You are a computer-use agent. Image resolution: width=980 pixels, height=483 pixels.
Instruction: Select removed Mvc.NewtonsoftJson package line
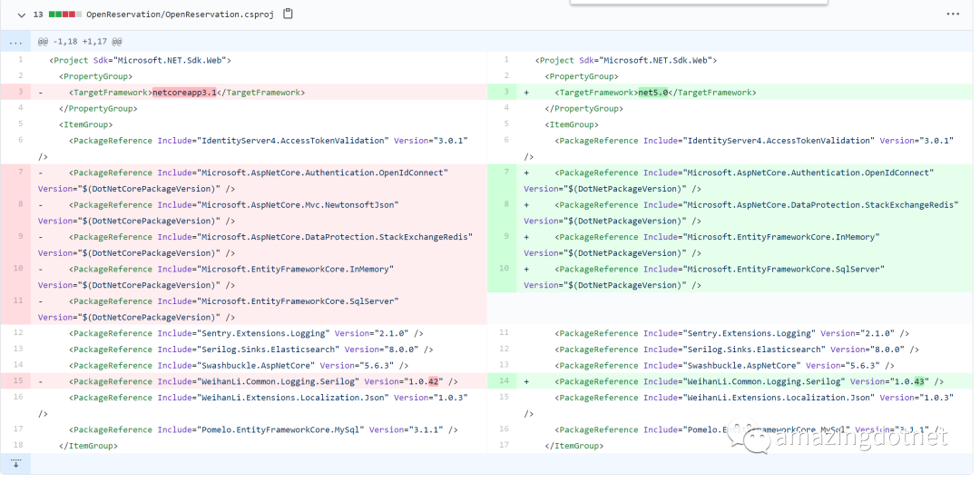click(x=259, y=212)
